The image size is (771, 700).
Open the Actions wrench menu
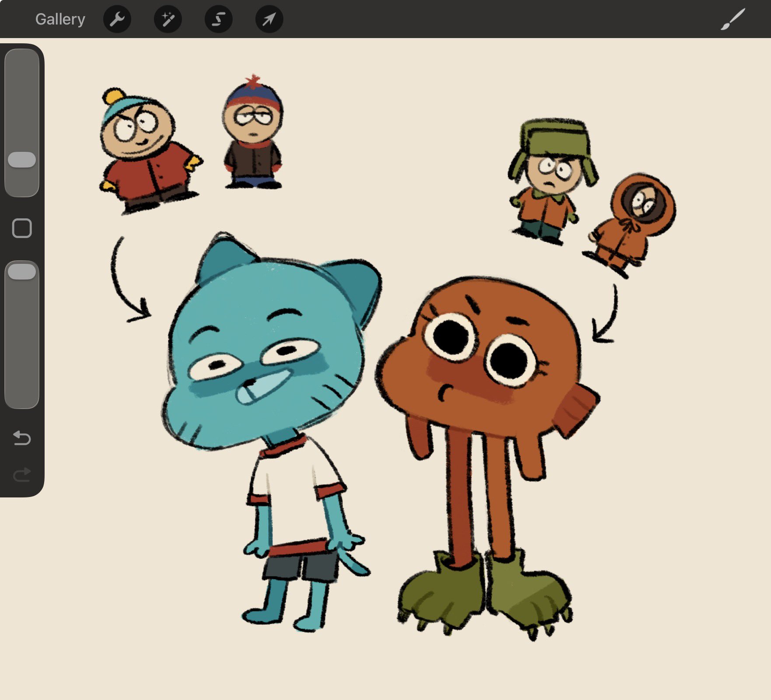coord(117,19)
